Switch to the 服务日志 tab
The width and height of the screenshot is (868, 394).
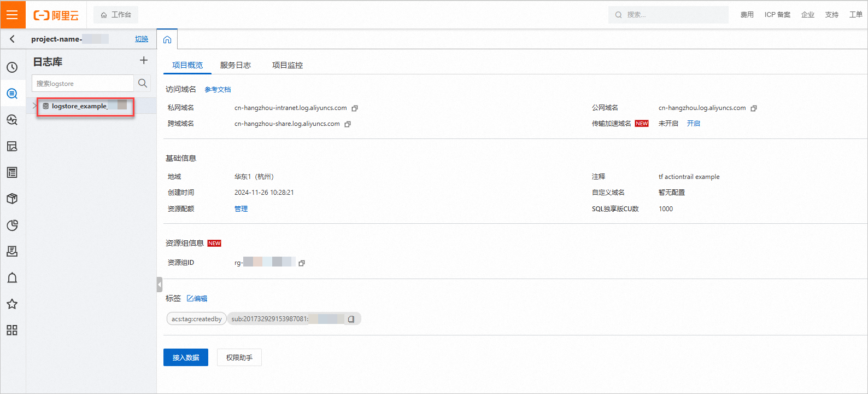tap(236, 65)
